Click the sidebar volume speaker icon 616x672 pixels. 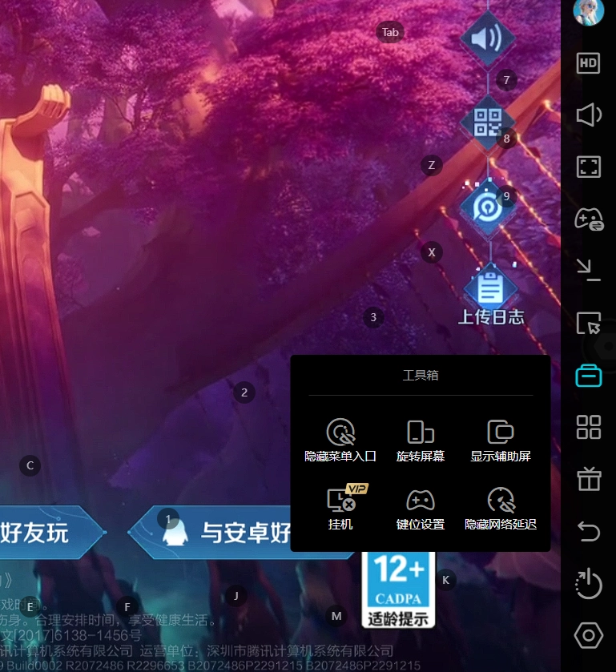click(589, 115)
